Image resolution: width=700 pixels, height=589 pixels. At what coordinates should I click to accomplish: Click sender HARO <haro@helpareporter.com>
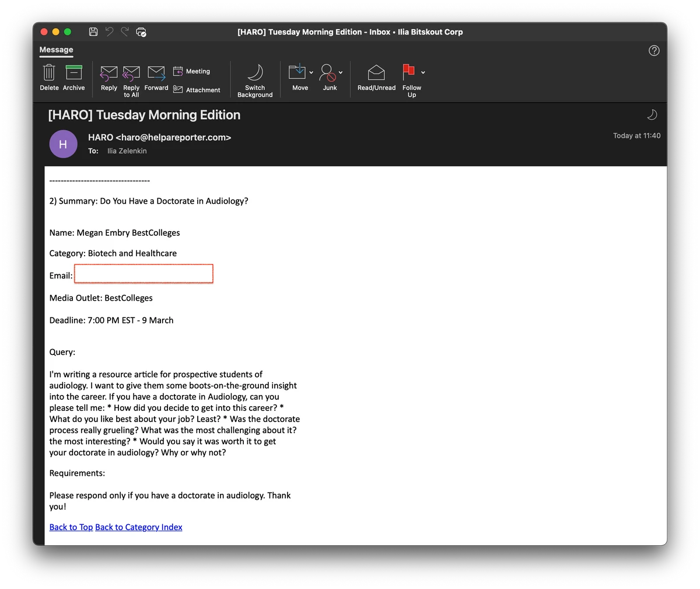pos(159,137)
